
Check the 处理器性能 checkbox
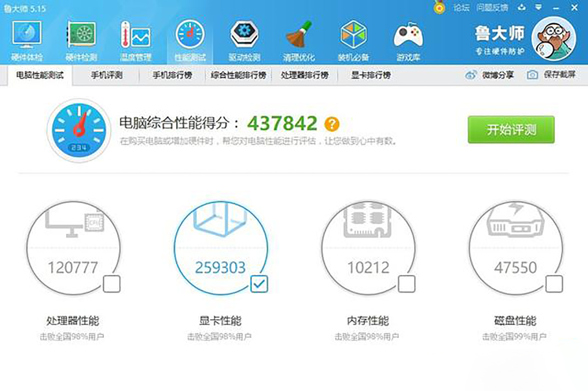pos(111,283)
